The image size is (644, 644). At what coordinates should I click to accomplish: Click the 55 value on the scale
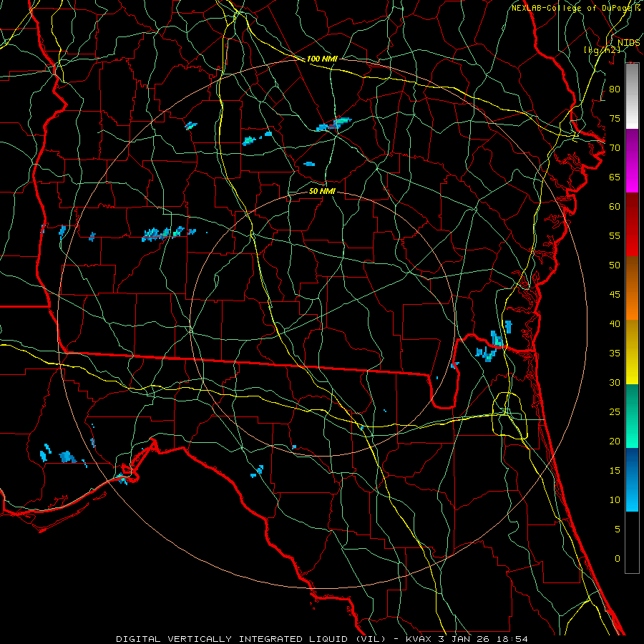(615, 235)
